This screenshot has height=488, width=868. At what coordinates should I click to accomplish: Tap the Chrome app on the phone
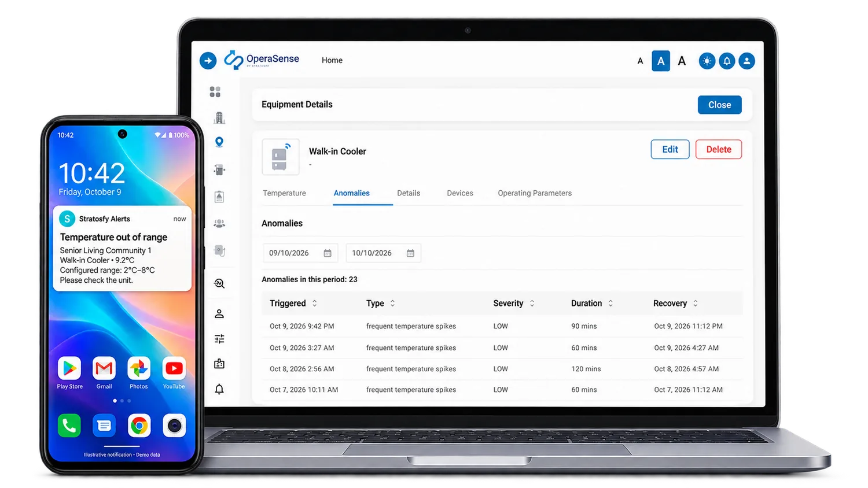139,426
